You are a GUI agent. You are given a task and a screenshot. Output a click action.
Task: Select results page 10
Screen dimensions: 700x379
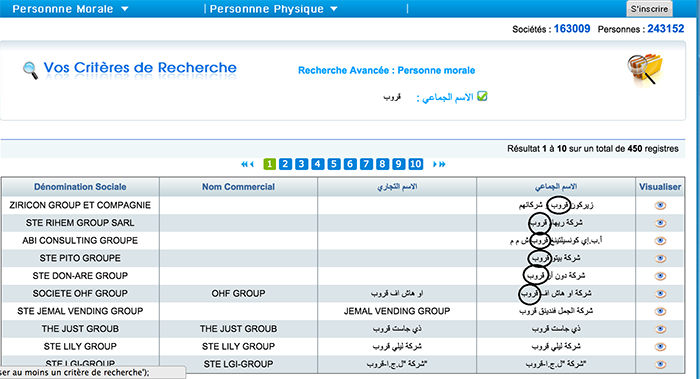(416, 164)
